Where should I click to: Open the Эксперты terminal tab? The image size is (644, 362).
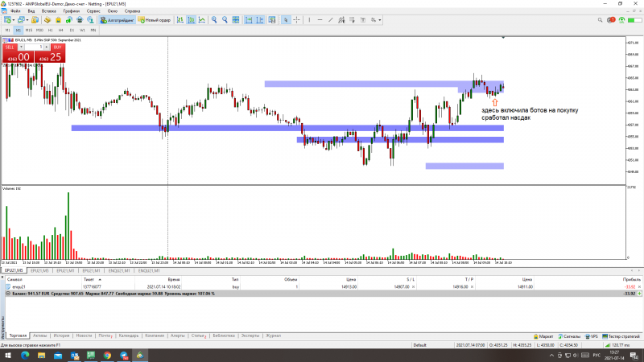pos(250,335)
